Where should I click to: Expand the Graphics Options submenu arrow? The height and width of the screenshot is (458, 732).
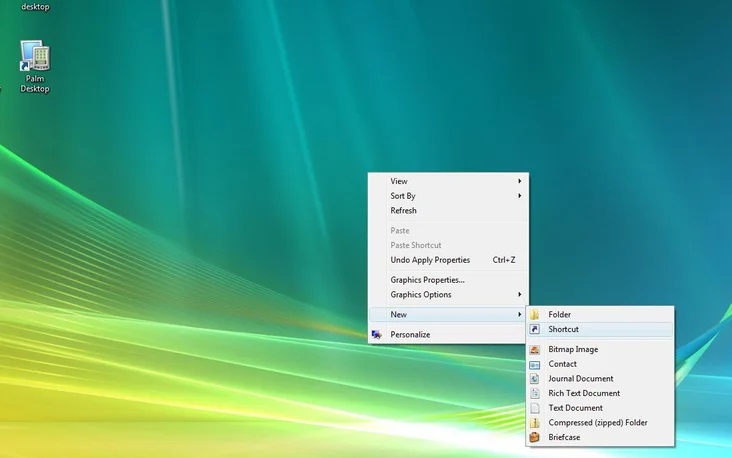click(519, 295)
